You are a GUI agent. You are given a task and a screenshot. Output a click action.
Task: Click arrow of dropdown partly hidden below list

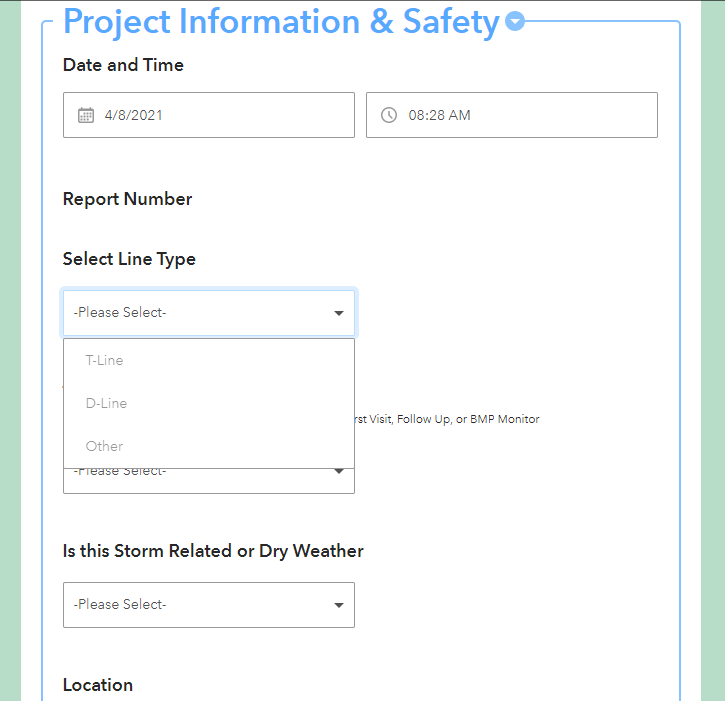(x=339, y=472)
